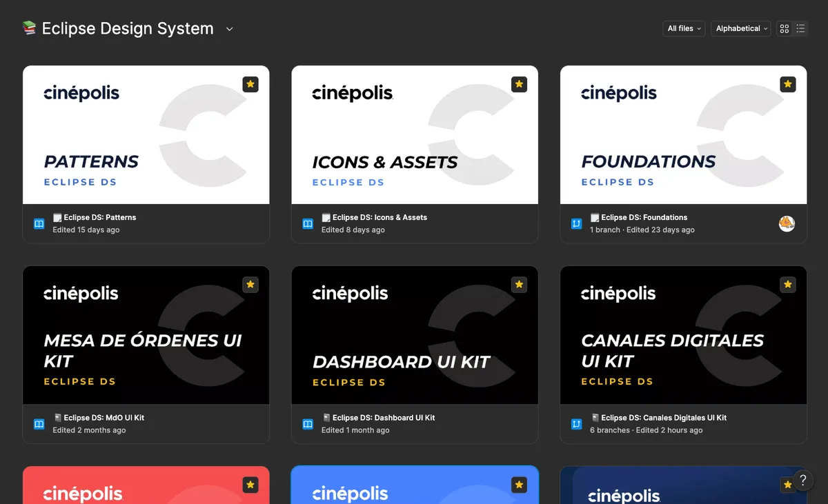The image size is (828, 504).
Task: Switch to list view
Action: pyautogui.click(x=800, y=28)
